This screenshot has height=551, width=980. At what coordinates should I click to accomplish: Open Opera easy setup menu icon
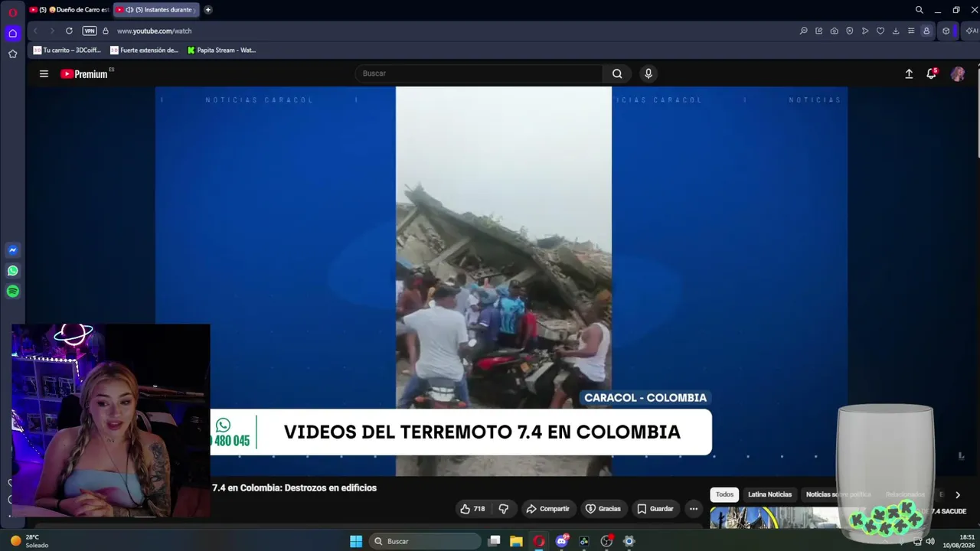[910, 31]
